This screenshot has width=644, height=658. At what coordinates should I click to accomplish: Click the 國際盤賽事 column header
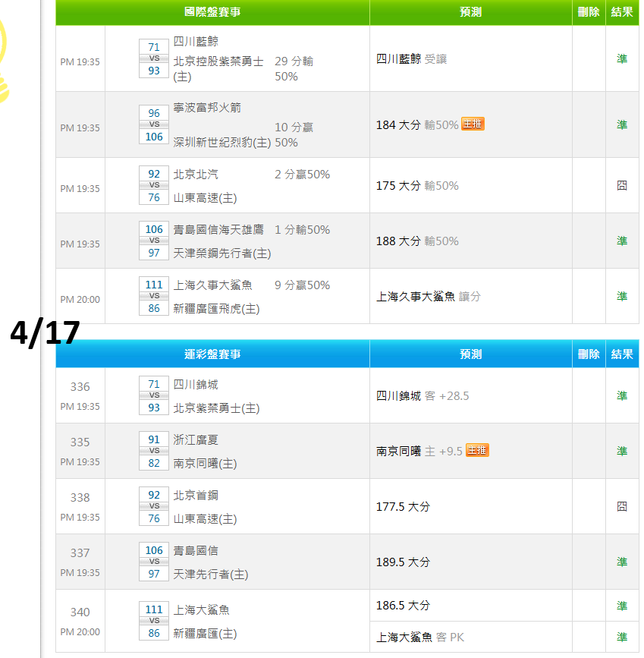[212, 11]
